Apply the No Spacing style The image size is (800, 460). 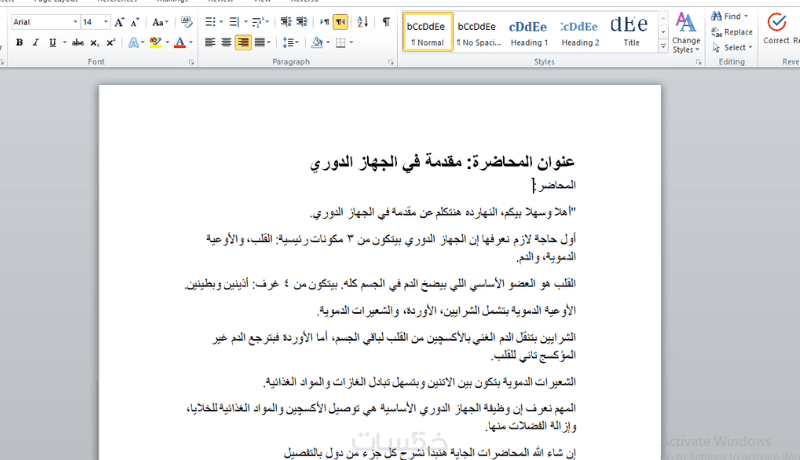[x=478, y=32]
